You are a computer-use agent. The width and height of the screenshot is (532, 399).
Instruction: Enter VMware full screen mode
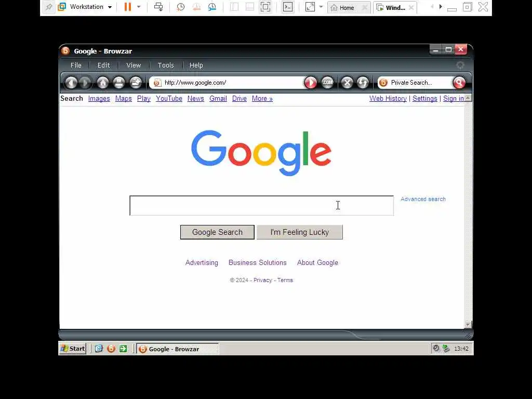[265, 7]
